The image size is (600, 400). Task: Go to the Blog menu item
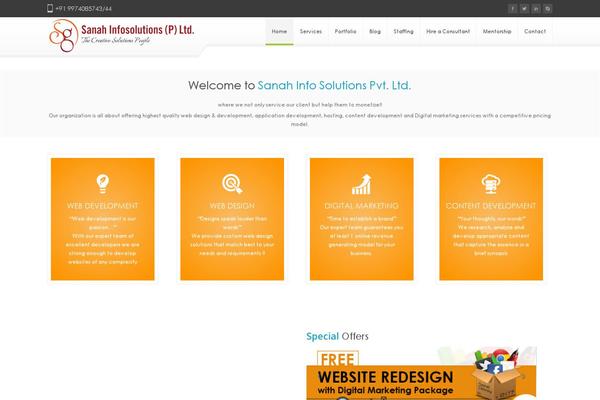[x=375, y=32]
